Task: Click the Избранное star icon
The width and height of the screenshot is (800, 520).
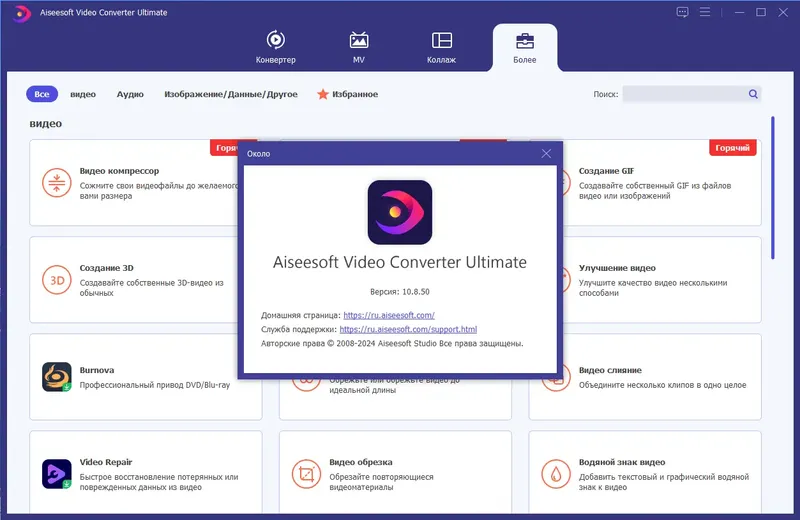Action: tap(322, 94)
